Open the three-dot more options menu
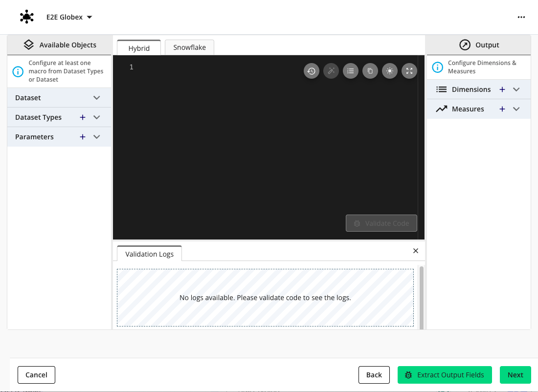Screen dimensions: 538x392 [521, 17]
